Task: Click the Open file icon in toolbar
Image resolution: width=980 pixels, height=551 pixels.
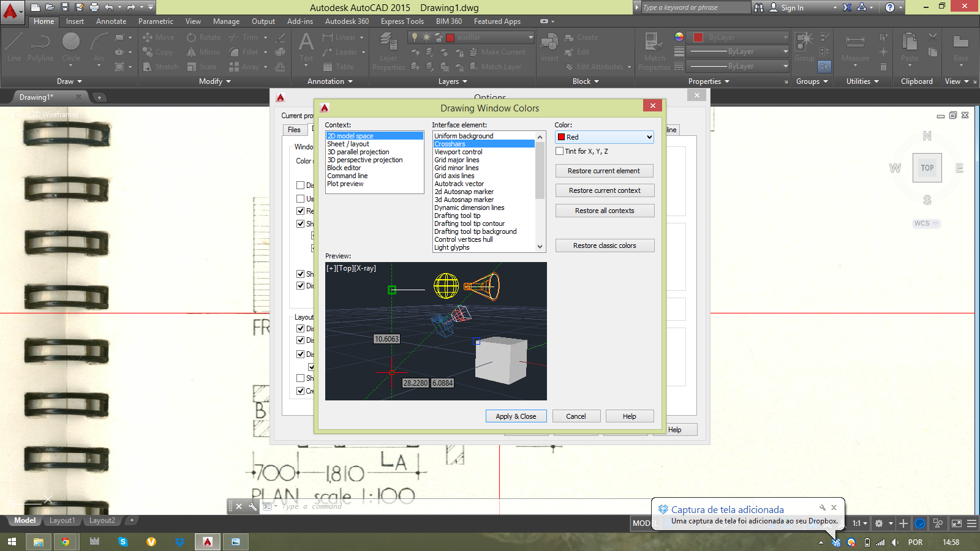Action: 50,7
